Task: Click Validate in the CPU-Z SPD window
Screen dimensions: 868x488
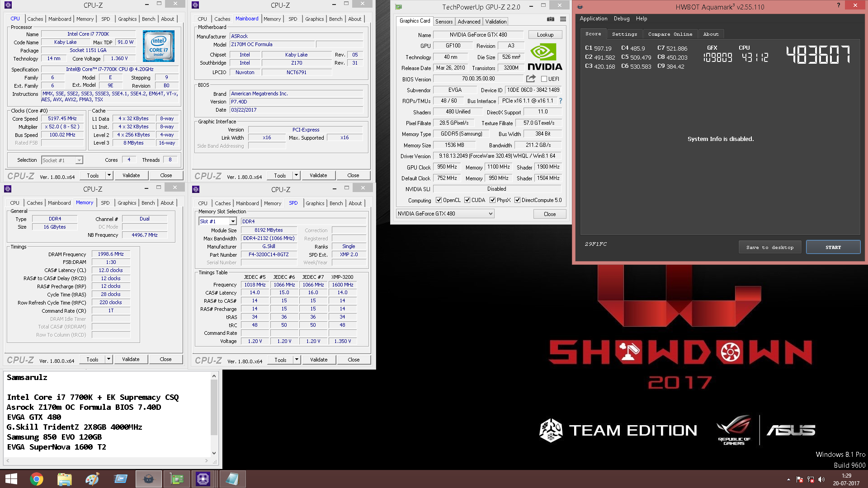Action: point(319,360)
